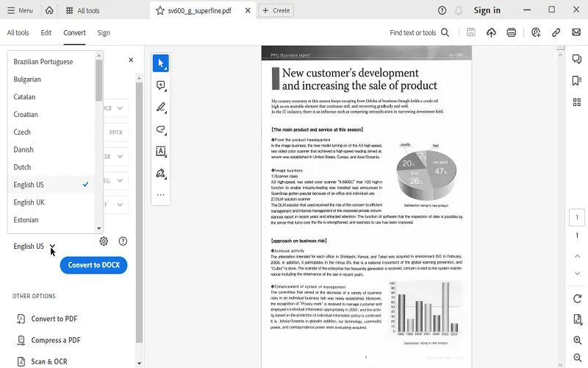588x368 pixels.
Task: Select the Convert tab
Action: click(74, 32)
